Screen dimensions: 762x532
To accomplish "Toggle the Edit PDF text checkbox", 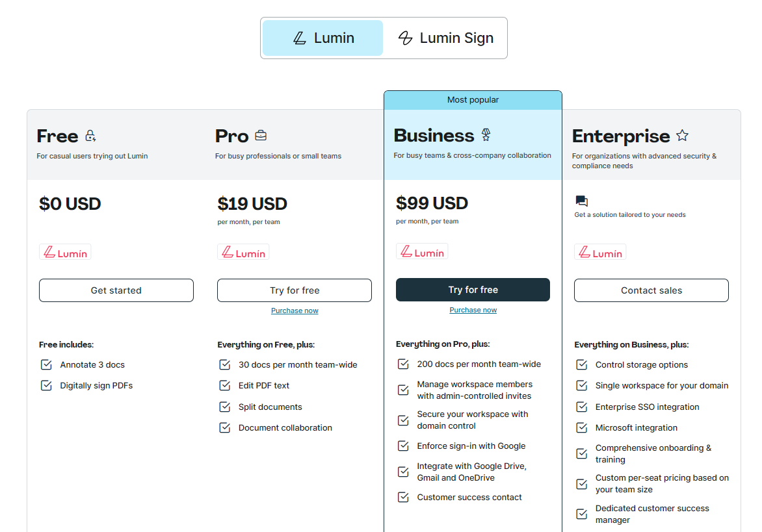I will 224,385.
